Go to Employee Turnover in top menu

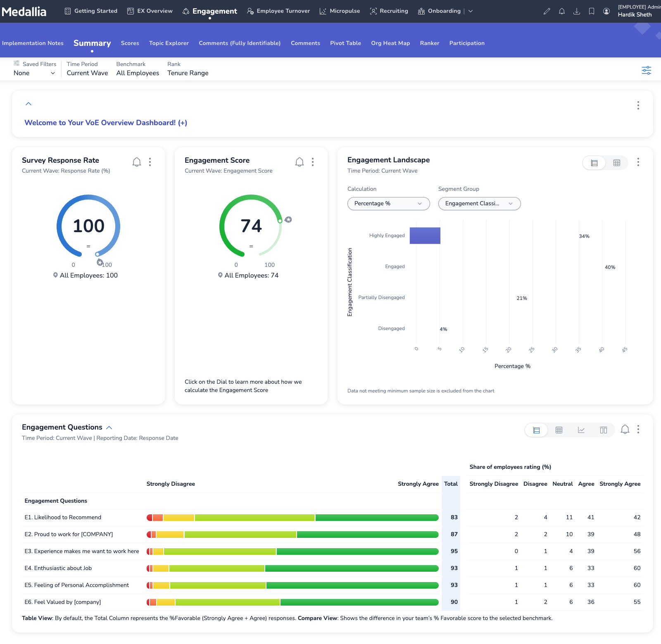[x=278, y=11]
